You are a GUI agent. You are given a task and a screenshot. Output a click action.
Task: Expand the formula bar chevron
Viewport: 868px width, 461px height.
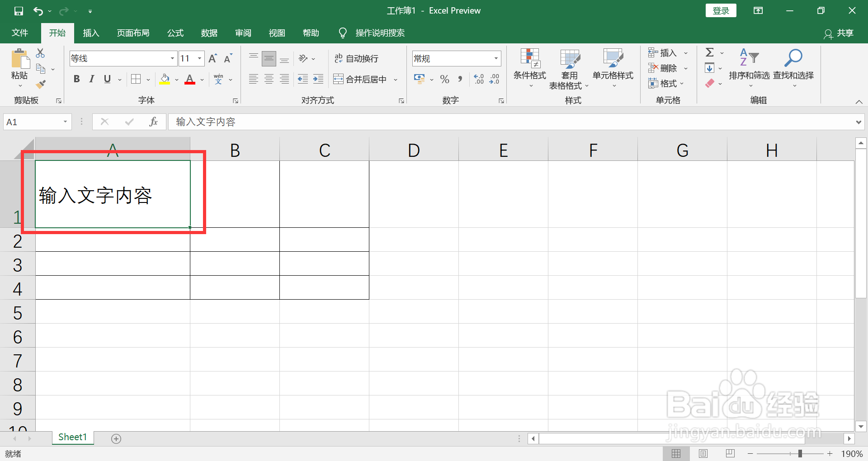(859, 122)
